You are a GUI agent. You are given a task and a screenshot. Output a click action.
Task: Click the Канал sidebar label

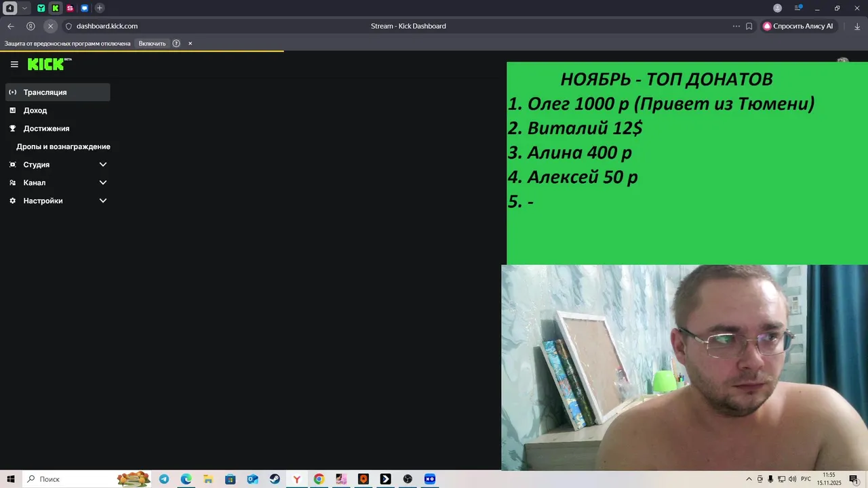tap(34, 183)
